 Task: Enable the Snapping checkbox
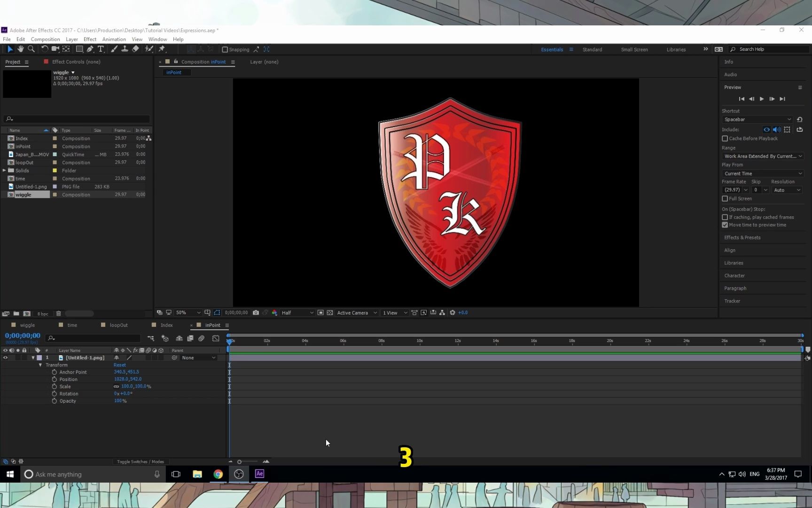pyautogui.click(x=225, y=49)
